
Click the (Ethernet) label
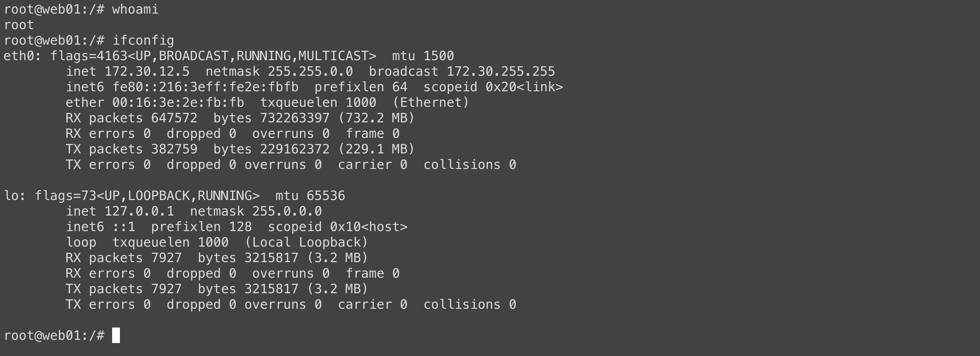click(x=431, y=103)
